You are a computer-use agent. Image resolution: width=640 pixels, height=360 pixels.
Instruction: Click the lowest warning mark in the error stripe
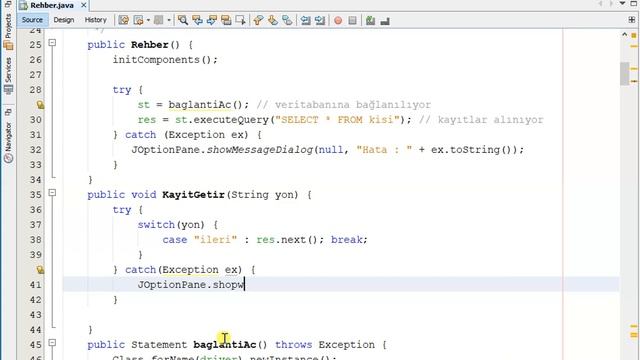coord(634,335)
